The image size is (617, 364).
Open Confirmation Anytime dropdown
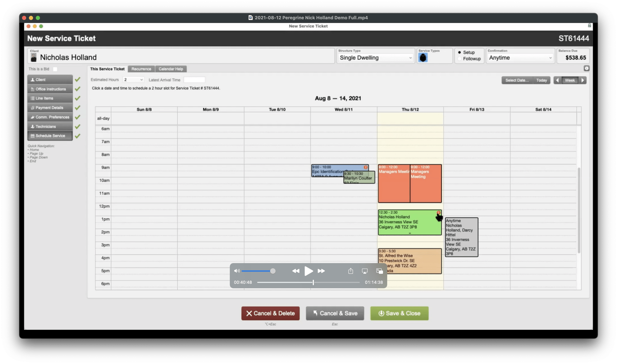[520, 58]
